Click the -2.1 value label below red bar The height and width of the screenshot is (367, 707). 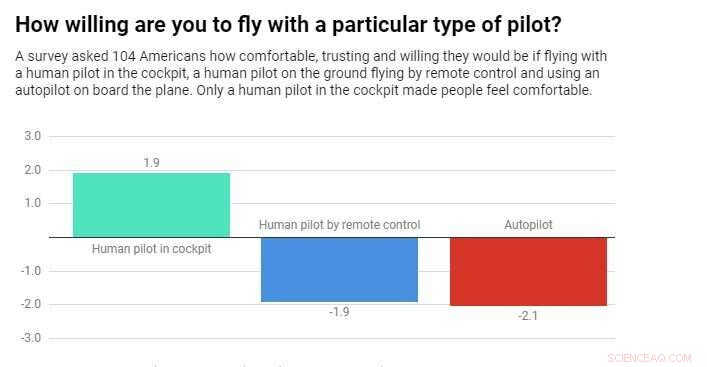pos(528,316)
